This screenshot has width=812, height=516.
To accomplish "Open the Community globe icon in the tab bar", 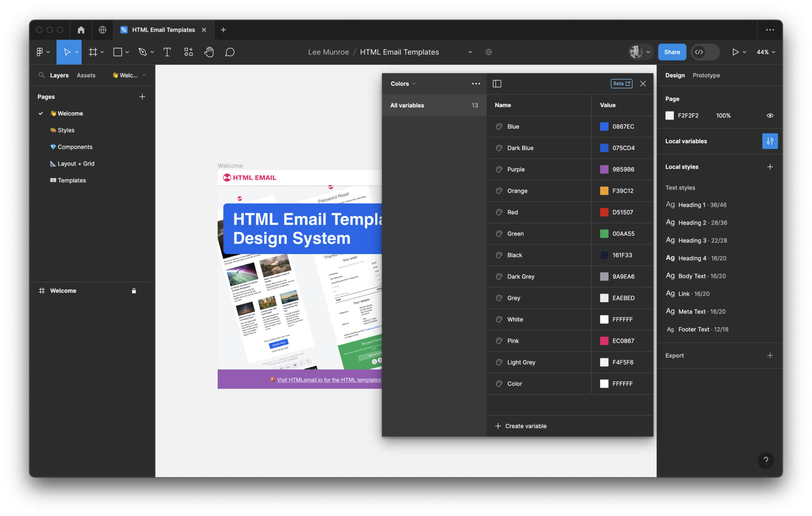I will pos(102,30).
